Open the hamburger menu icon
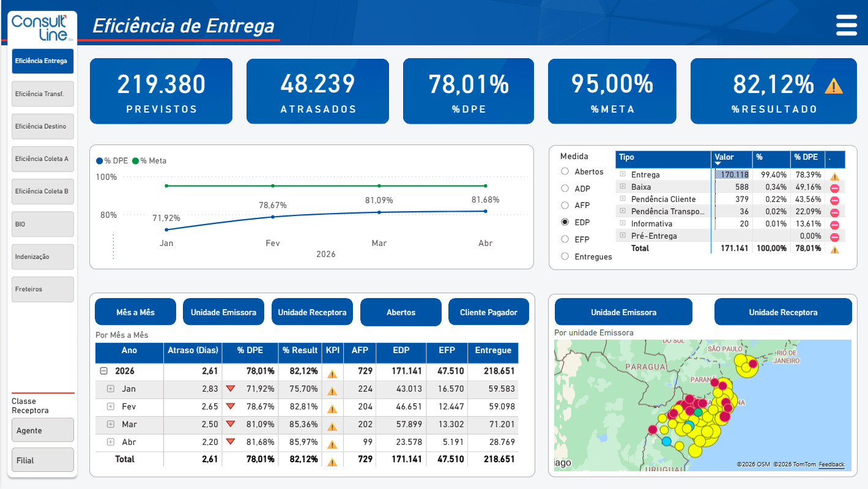The image size is (868, 489). click(847, 26)
